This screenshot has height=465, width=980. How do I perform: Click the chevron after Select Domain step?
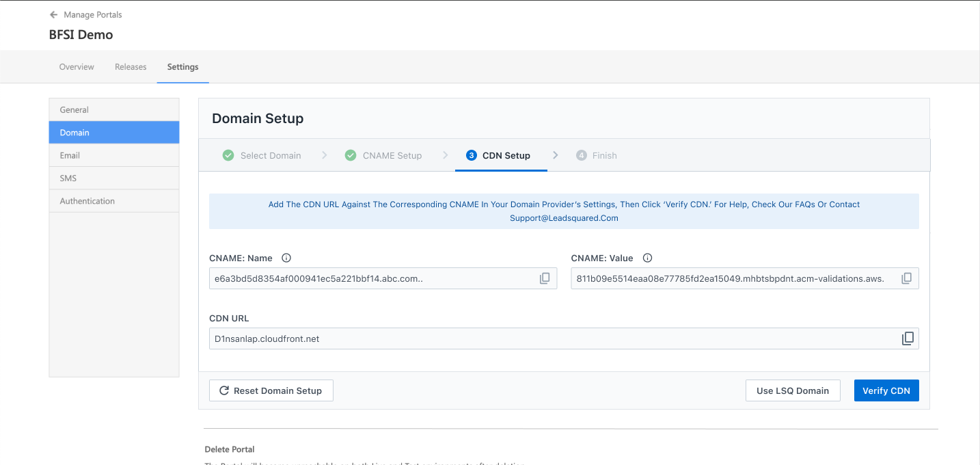tap(324, 155)
